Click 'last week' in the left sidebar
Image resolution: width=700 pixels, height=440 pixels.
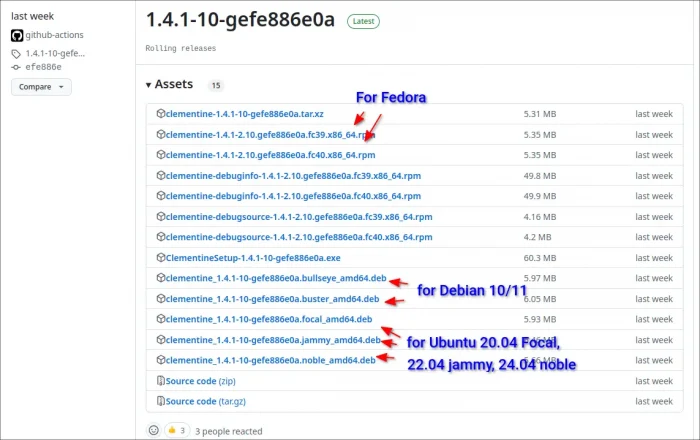point(32,17)
